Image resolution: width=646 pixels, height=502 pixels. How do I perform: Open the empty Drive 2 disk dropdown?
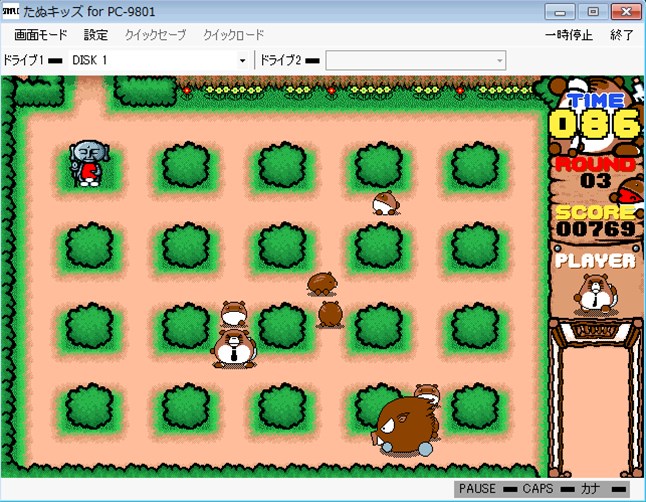coord(416,61)
